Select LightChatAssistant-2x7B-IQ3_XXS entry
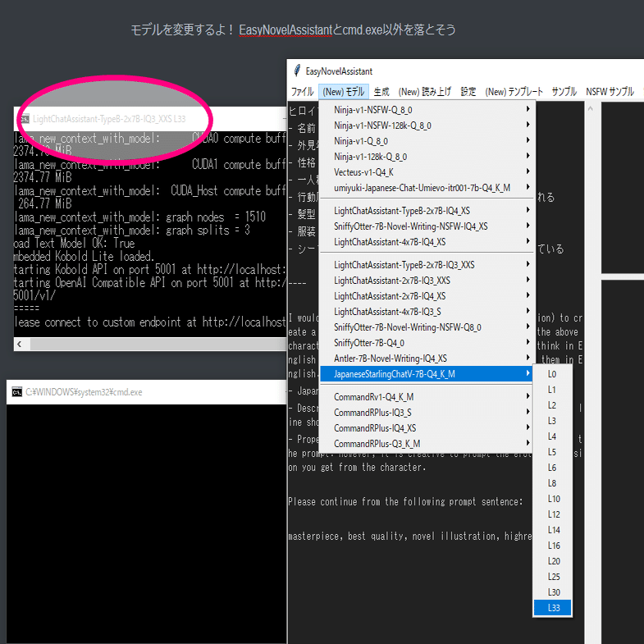Image resolution: width=644 pixels, height=644 pixels. [x=427, y=281]
